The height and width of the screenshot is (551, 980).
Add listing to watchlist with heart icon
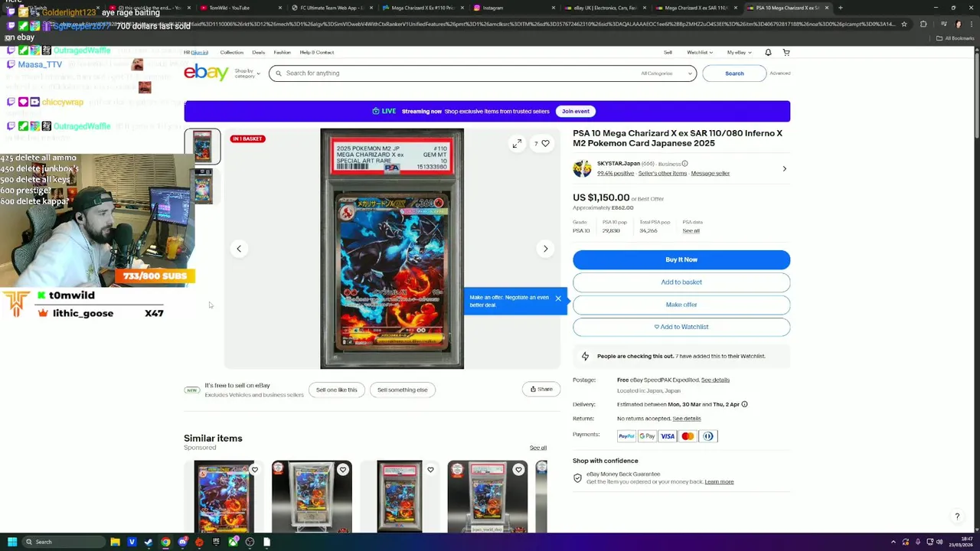coord(545,143)
